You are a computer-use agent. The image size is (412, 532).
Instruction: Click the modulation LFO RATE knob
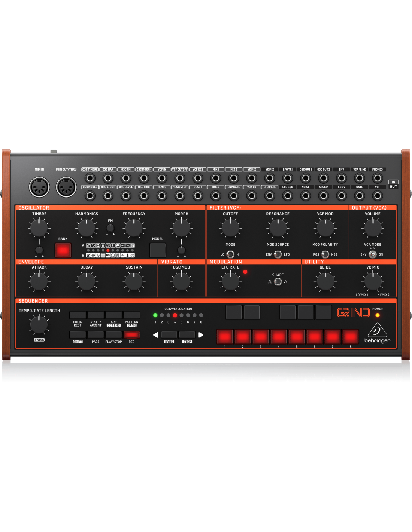pyautogui.click(x=230, y=282)
